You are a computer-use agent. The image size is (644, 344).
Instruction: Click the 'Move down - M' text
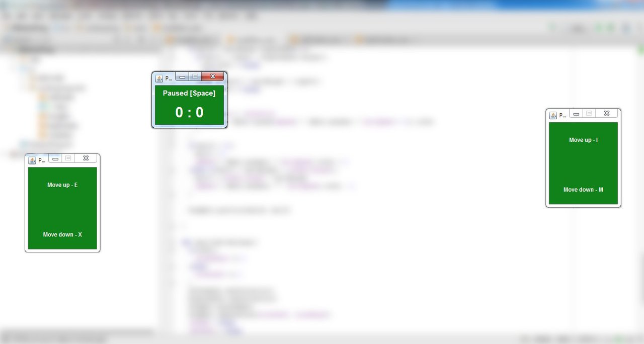(x=583, y=190)
